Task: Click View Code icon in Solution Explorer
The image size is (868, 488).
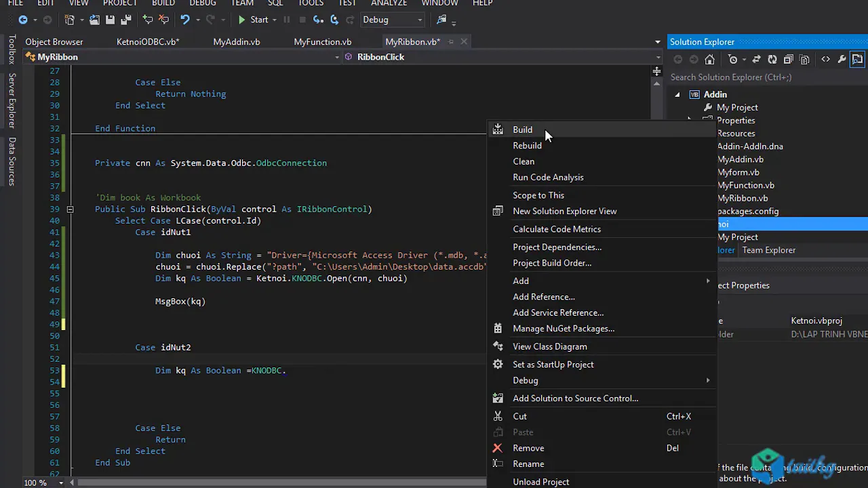Action: (825, 60)
